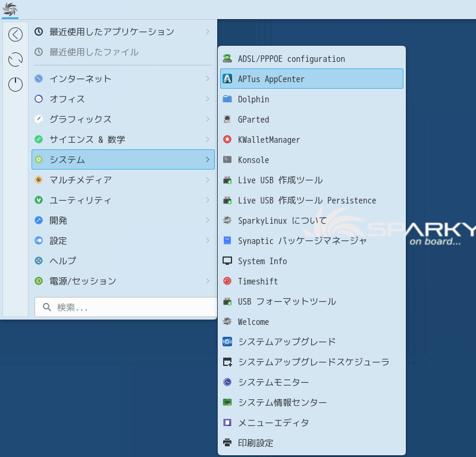
Task: Open Dolphin file manager
Action: (312, 99)
